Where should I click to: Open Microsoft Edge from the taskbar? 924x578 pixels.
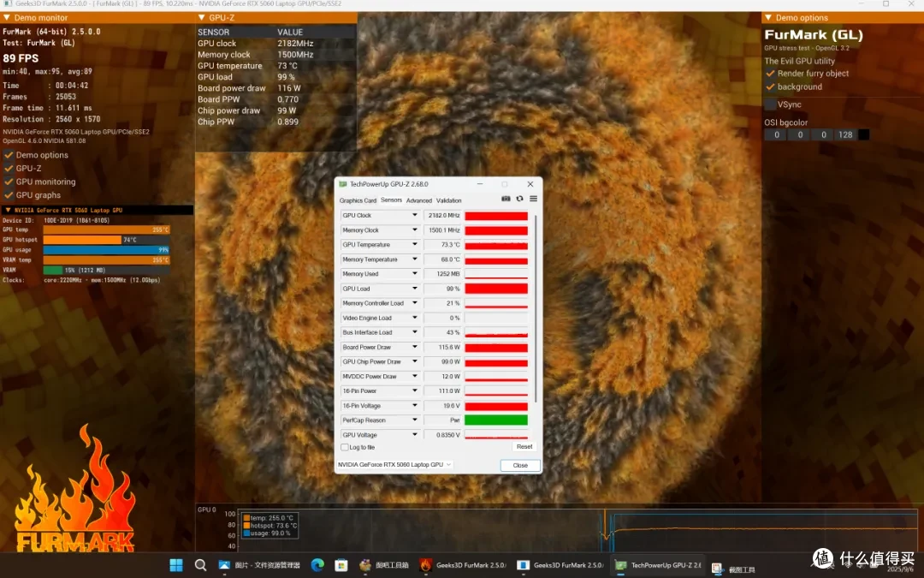[317, 565]
